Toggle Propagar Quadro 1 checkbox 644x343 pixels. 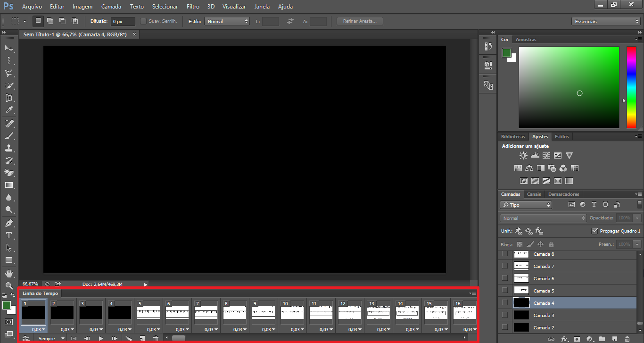click(x=594, y=231)
